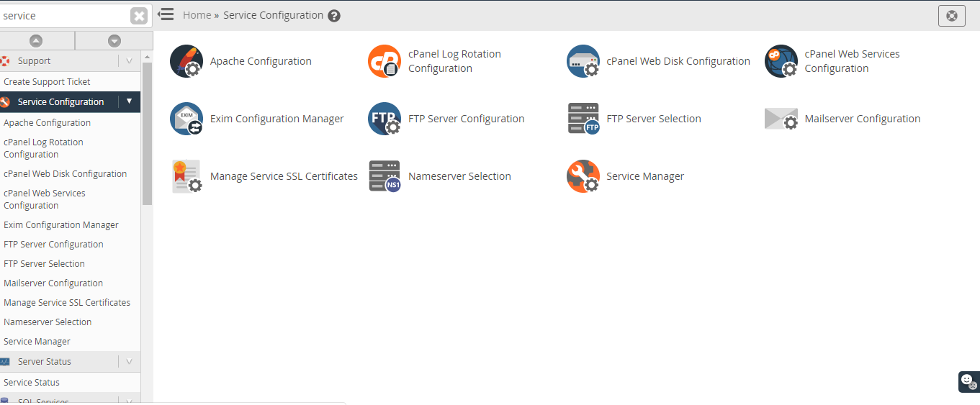Expand the Server Status section arrow
Image resolution: width=980 pixels, height=405 pixels.
129,361
